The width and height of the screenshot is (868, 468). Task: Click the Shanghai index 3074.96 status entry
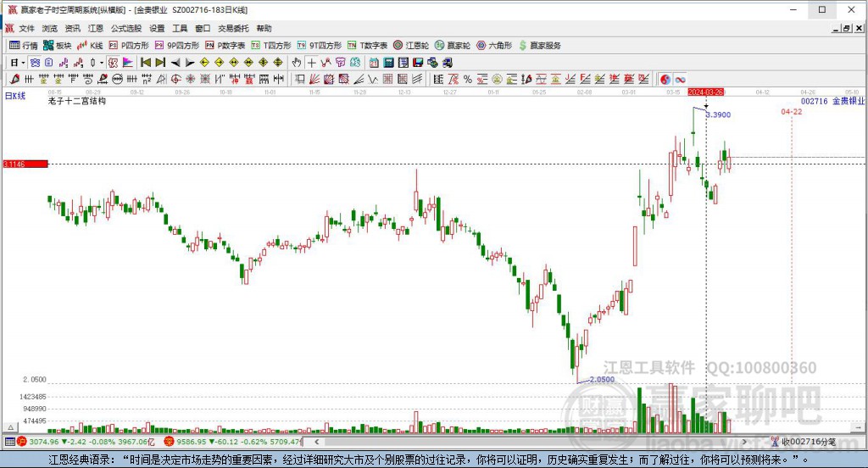coord(86,442)
